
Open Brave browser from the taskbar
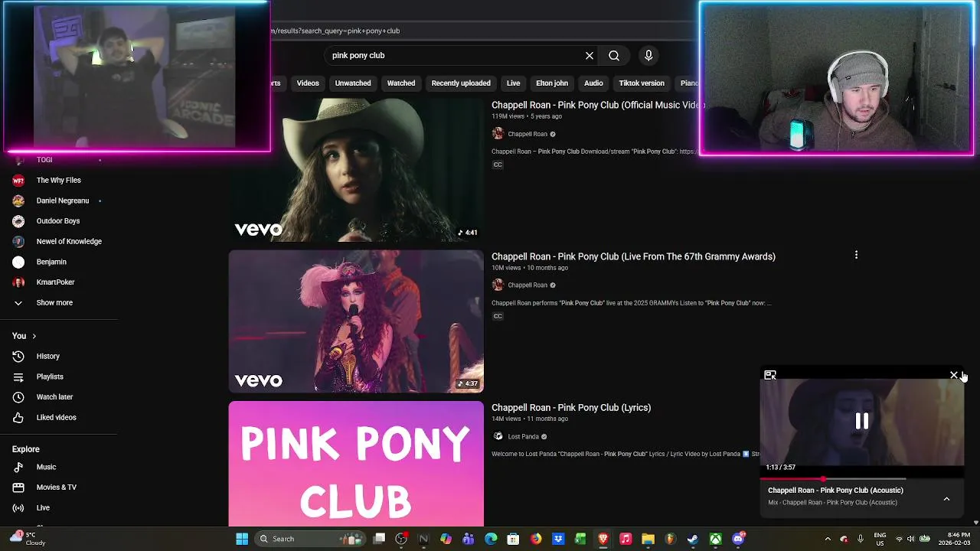pos(603,539)
